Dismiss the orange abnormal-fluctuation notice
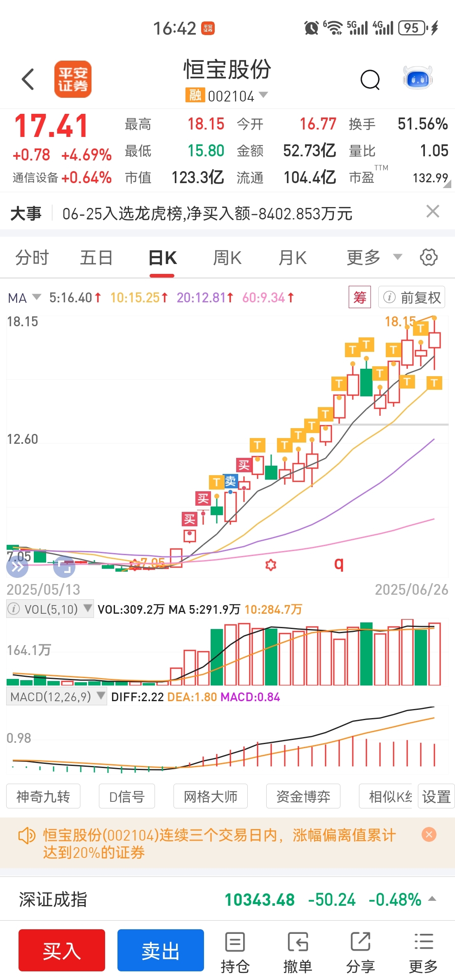Image resolution: width=455 pixels, height=980 pixels. pos(429,835)
